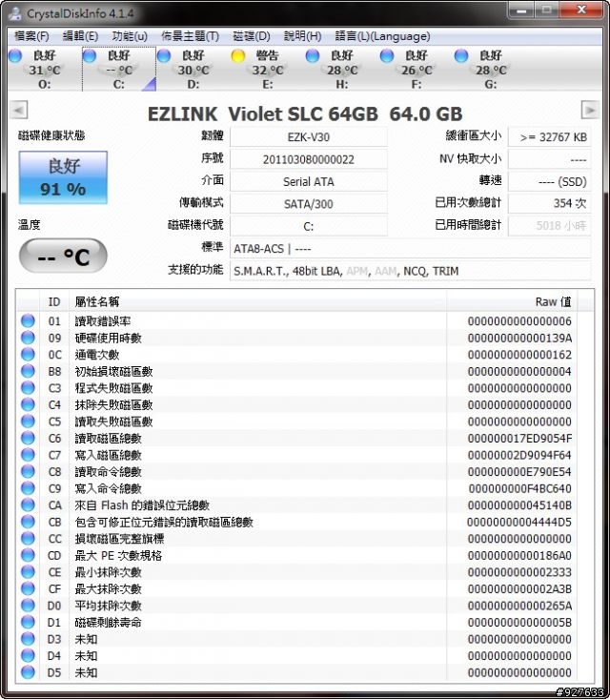Screen dimensions: 610x700
Task: Click the -- °C temperature indicator
Action: pyautogui.click(x=63, y=256)
